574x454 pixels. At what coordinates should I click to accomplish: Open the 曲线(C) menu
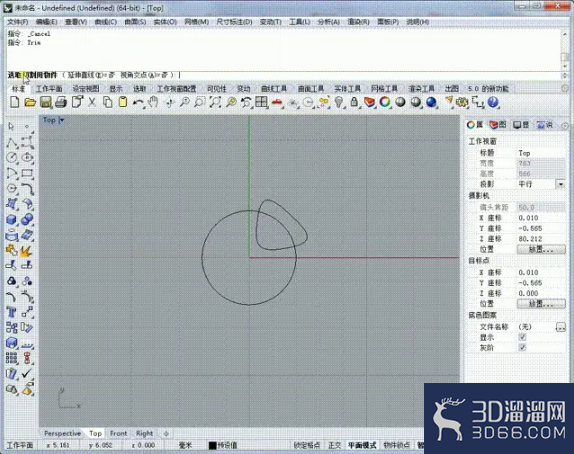(105, 22)
